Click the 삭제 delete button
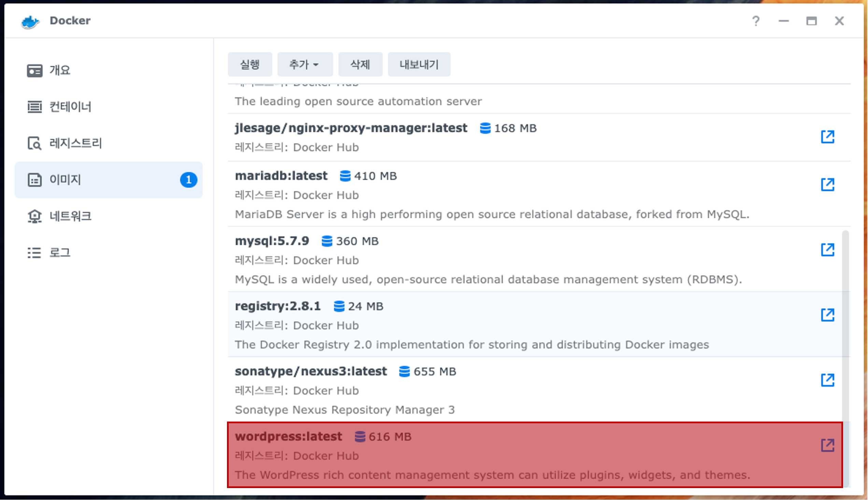This screenshot has width=868, height=500. click(360, 64)
